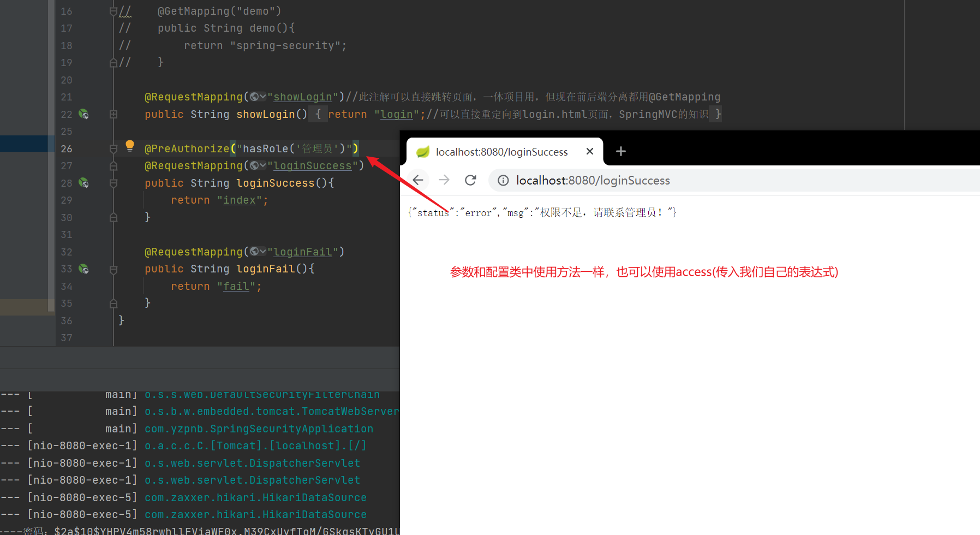The width and height of the screenshot is (980, 535).
Task: Click the underlined index return value link
Action: tap(239, 200)
